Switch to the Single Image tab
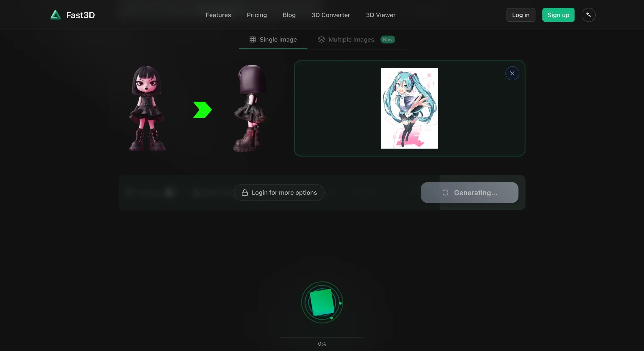 273,40
